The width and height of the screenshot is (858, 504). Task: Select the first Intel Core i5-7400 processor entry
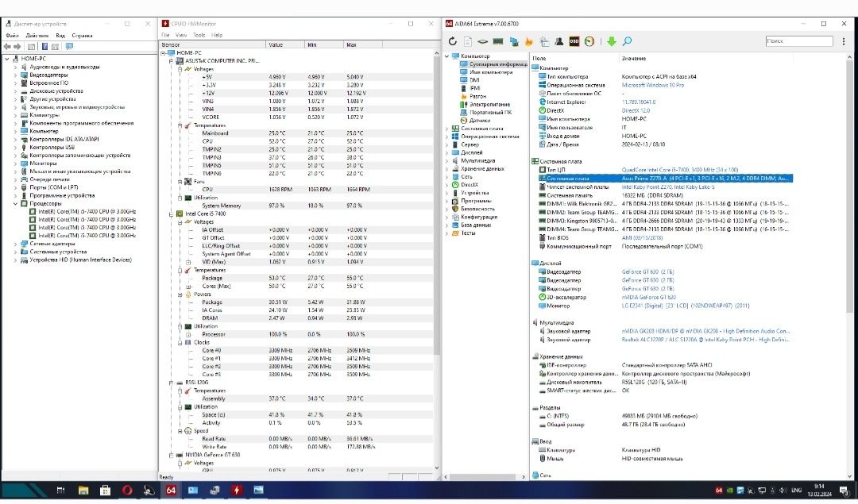coord(87,212)
